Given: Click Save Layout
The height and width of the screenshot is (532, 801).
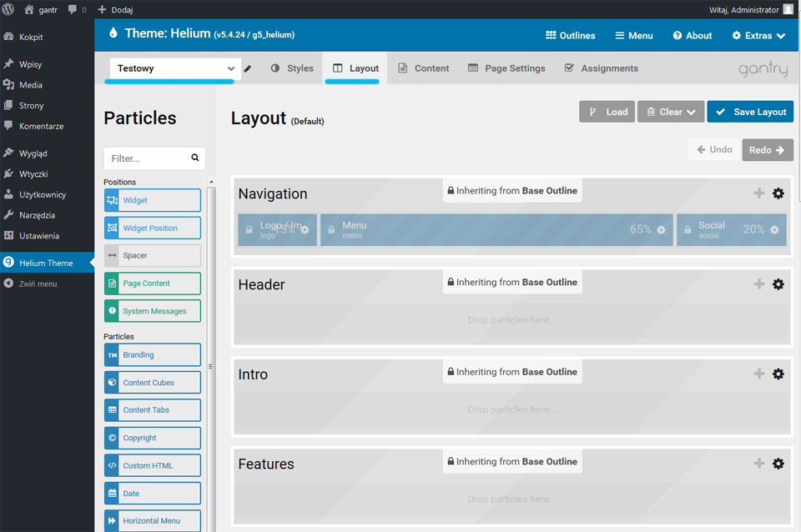Looking at the screenshot, I should point(750,111).
